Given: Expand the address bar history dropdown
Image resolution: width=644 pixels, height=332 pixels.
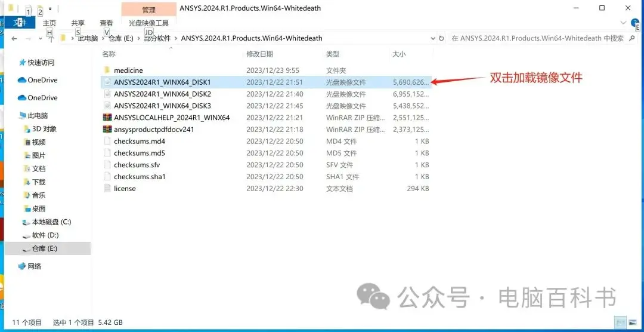Looking at the screenshot, I should click(433, 38).
